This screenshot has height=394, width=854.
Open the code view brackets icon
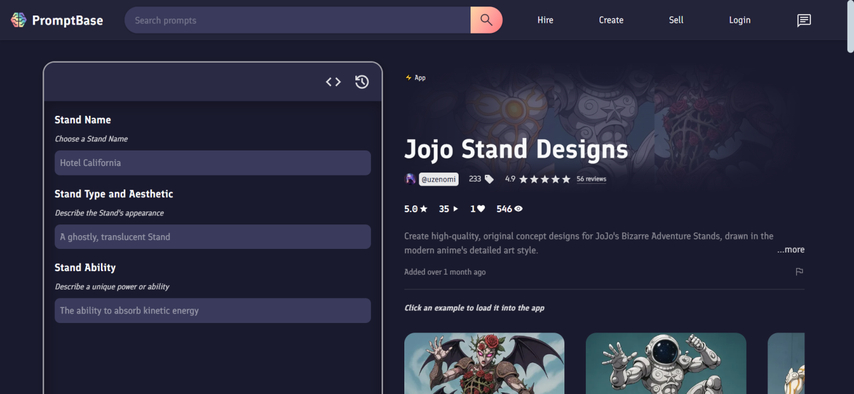click(333, 82)
